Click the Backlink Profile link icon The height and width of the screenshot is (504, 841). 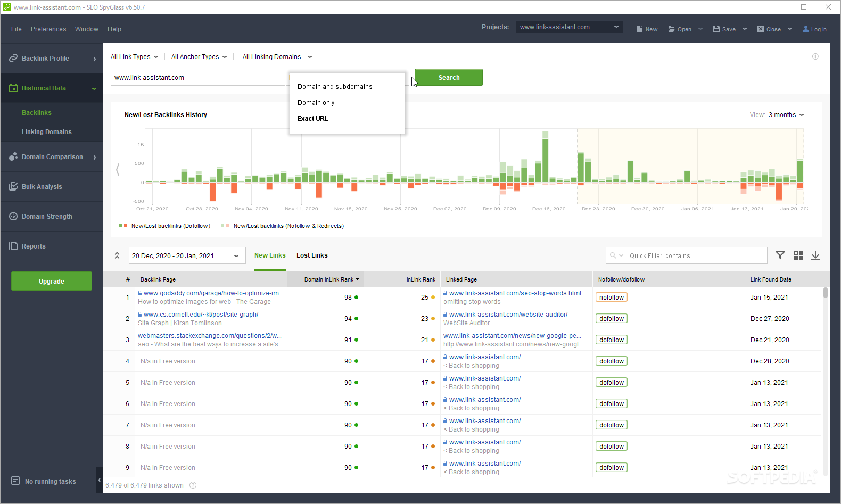coord(13,58)
